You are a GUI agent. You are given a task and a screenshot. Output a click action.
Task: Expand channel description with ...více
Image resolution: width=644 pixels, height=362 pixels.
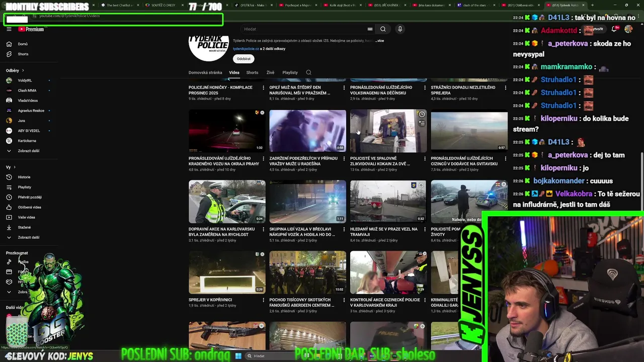point(379,41)
